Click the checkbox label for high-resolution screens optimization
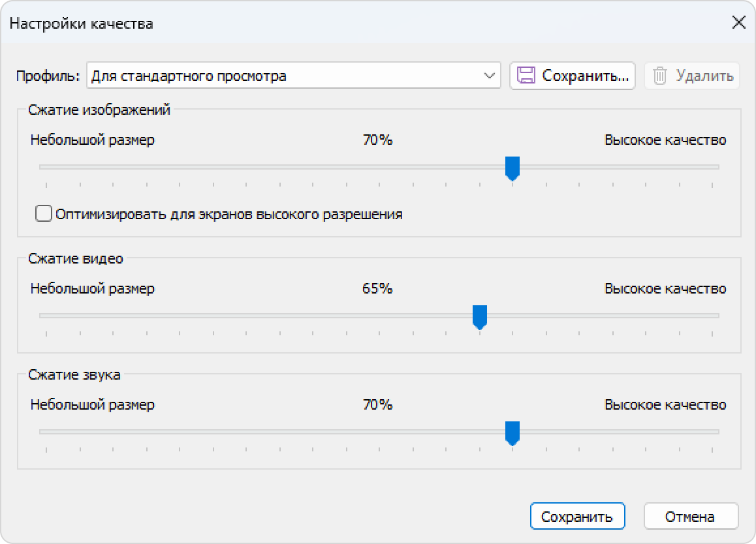Viewport: 756px width, 544px height. pyautogui.click(x=229, y=215)
